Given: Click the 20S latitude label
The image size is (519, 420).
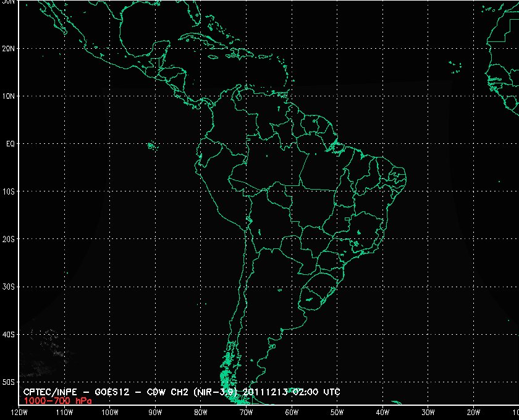Looking at the screenshot, I should 9,239.
